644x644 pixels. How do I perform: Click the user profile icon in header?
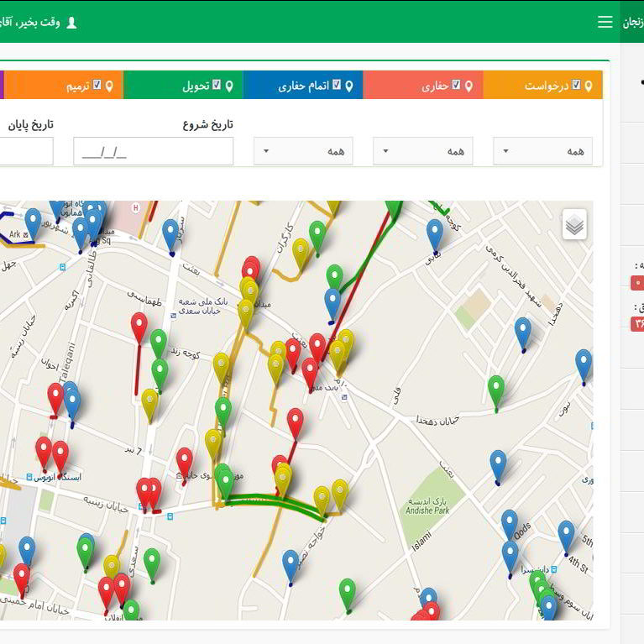(x=71, y=22)
